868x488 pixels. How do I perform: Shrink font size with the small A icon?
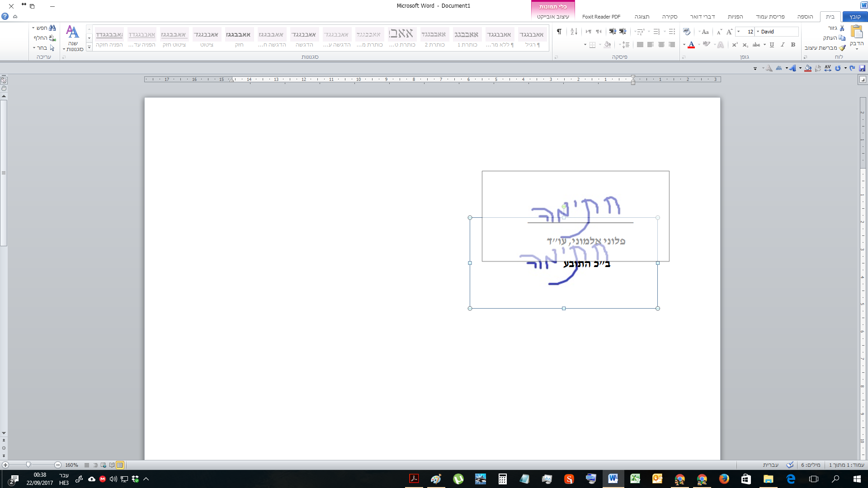coord(719,32)
